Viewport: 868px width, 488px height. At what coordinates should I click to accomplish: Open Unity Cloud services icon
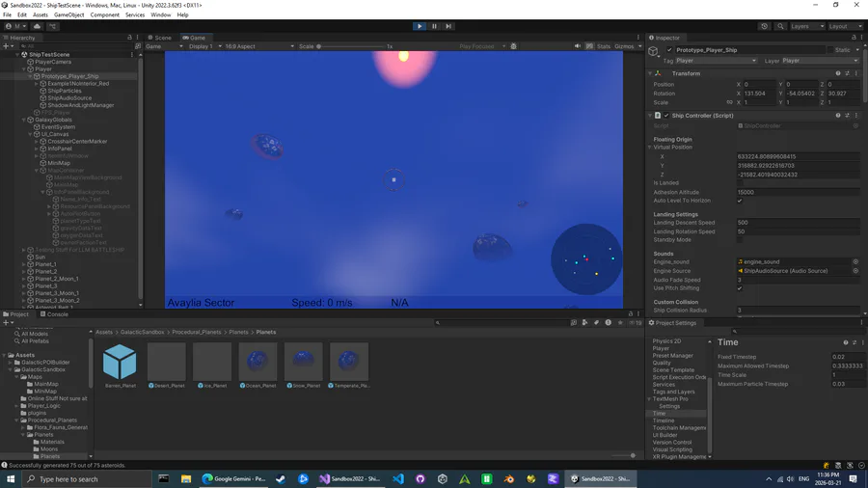[37, 26]
